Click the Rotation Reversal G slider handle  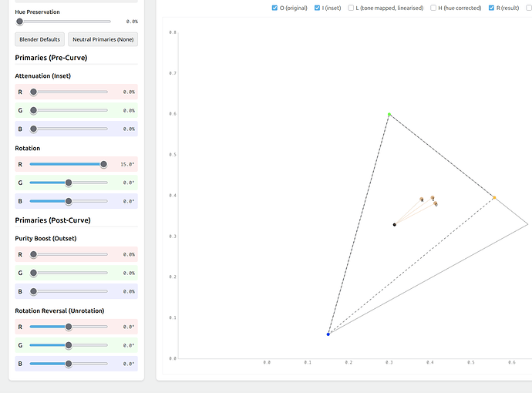point(69,345)
